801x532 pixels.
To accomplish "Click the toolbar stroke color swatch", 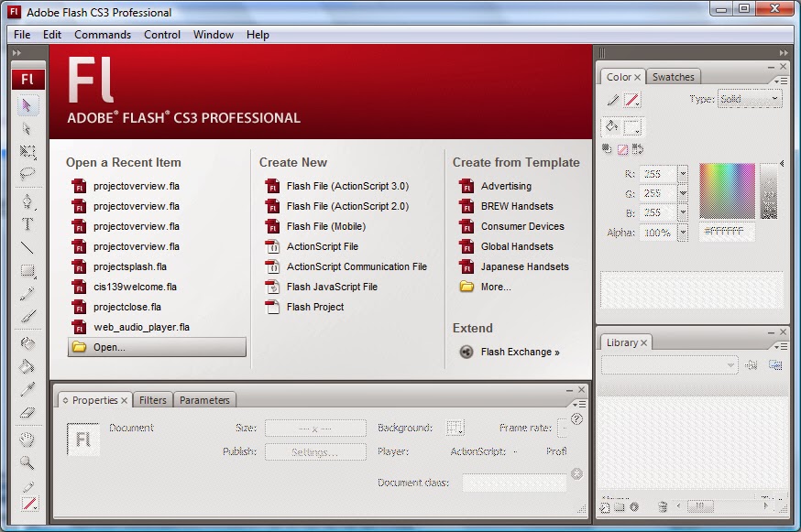I will pos(29,504).
